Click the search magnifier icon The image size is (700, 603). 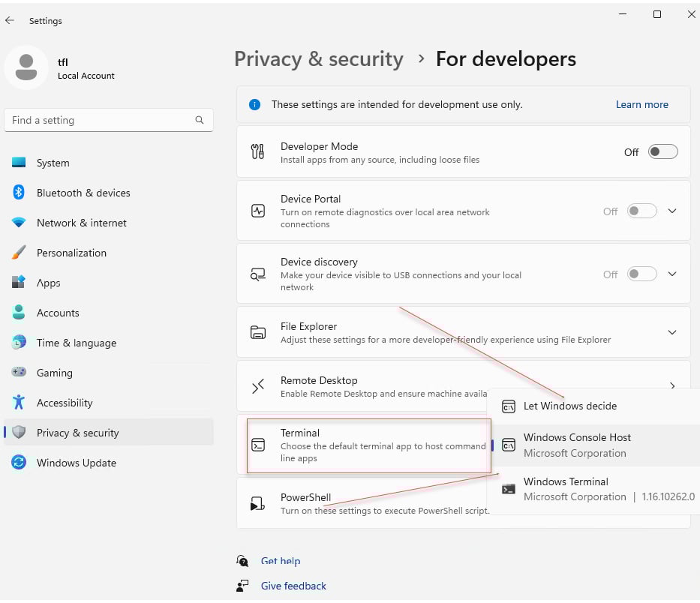click(x=200, y=120)
